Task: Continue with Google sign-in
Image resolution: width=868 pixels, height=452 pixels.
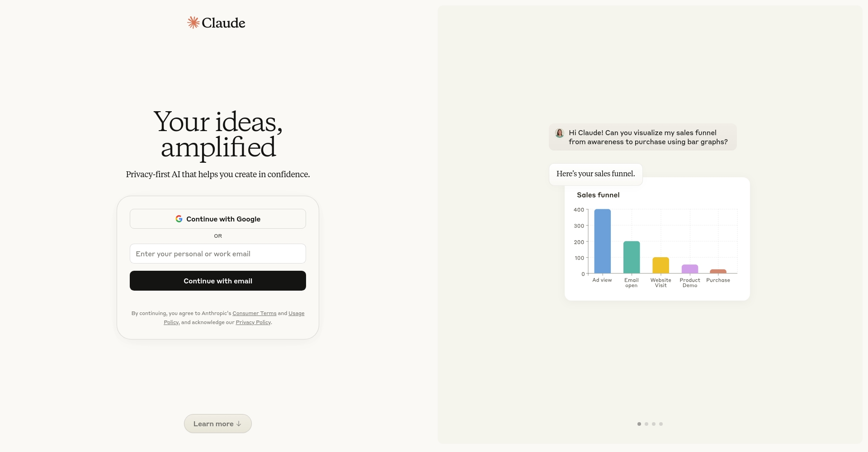Action: (218, 219)
